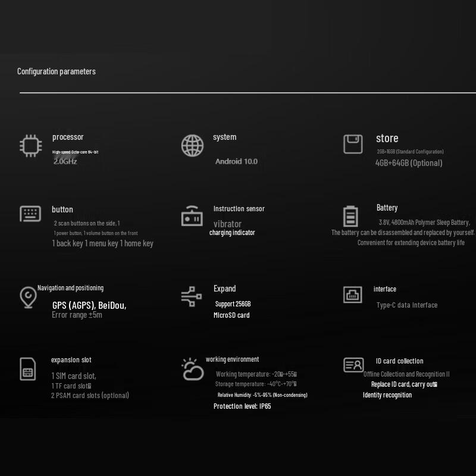Image resolution: width=476 pixels, height=476 pixels.
Task: Click the sun and cloud environment icon
Action: (192, 369)
